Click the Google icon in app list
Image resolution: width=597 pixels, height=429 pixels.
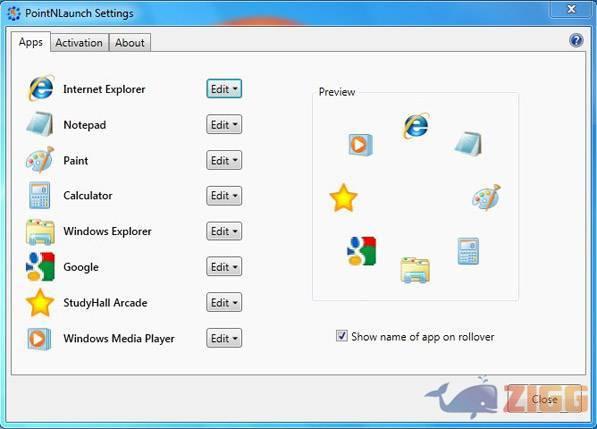point(40,266)
